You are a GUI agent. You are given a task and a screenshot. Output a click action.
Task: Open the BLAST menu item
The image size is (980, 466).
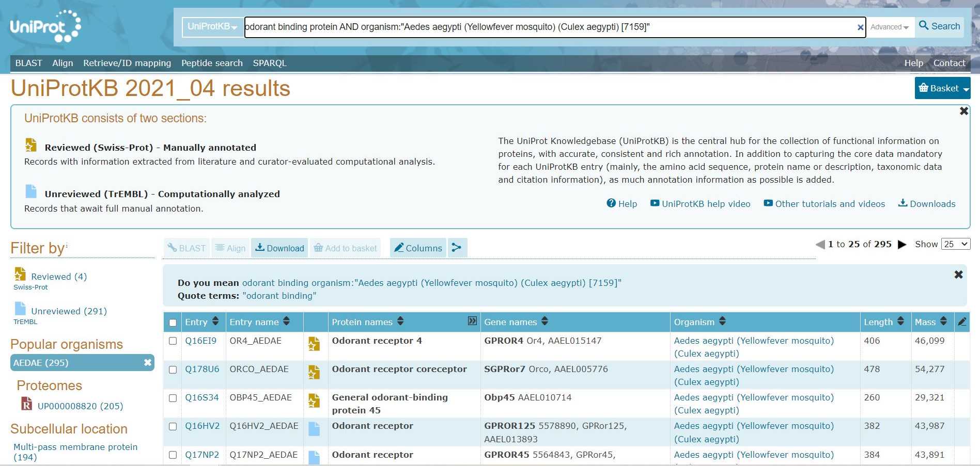pos(28,63)
